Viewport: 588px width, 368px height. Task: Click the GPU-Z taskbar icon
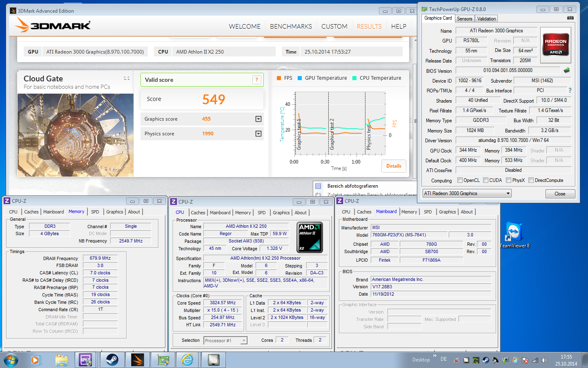pyautogui.click(x=163, y=360)
